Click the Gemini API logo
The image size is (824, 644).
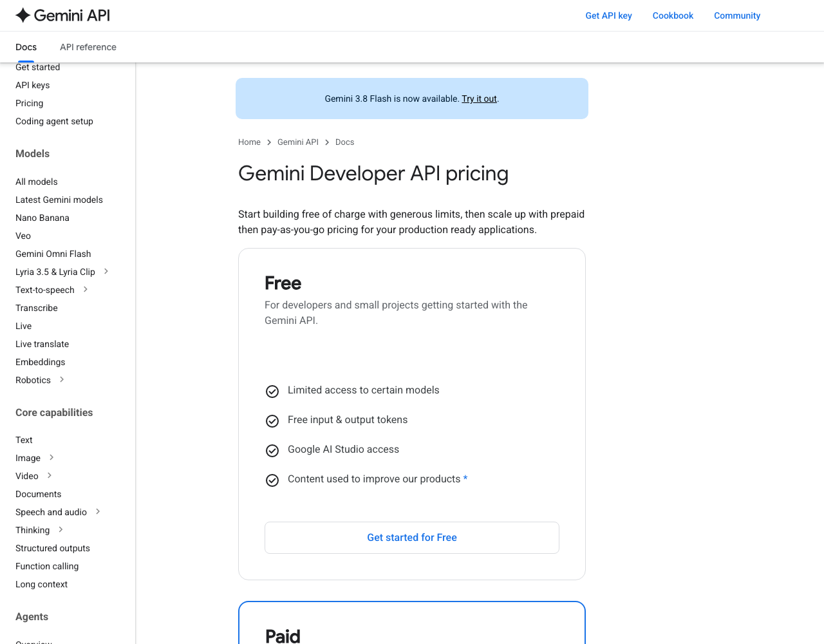[62, 15]
